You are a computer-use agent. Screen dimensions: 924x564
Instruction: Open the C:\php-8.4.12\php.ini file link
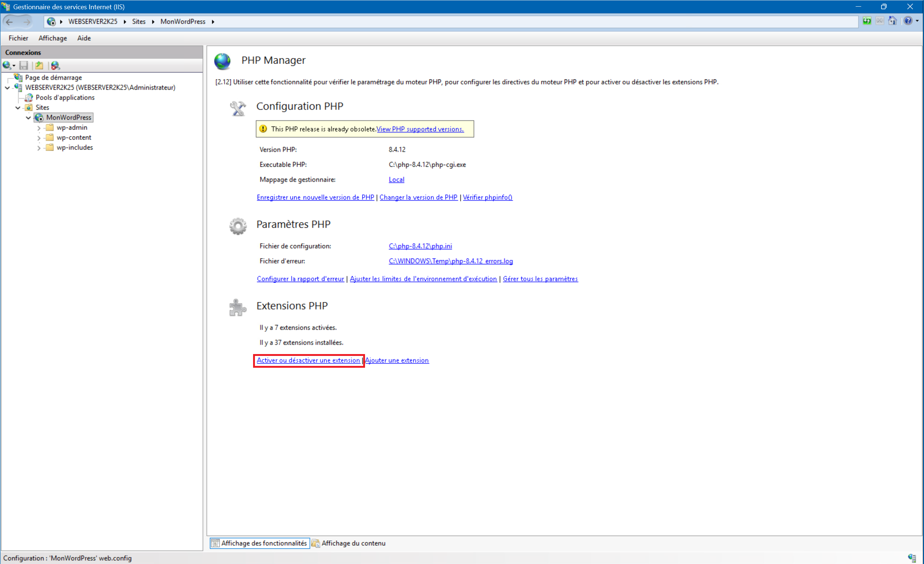click(420, 246)
